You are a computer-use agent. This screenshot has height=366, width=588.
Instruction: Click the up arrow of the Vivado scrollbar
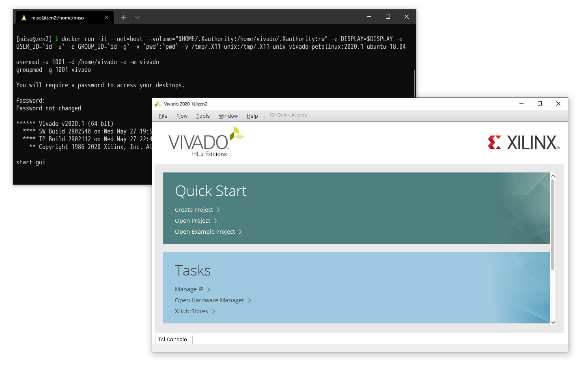pos(553,175)
